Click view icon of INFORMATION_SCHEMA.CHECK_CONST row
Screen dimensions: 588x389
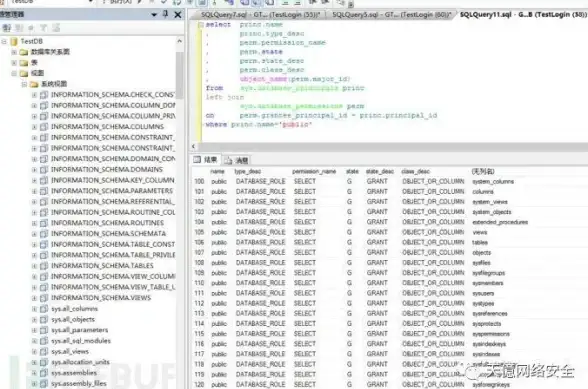click(44, 95)
